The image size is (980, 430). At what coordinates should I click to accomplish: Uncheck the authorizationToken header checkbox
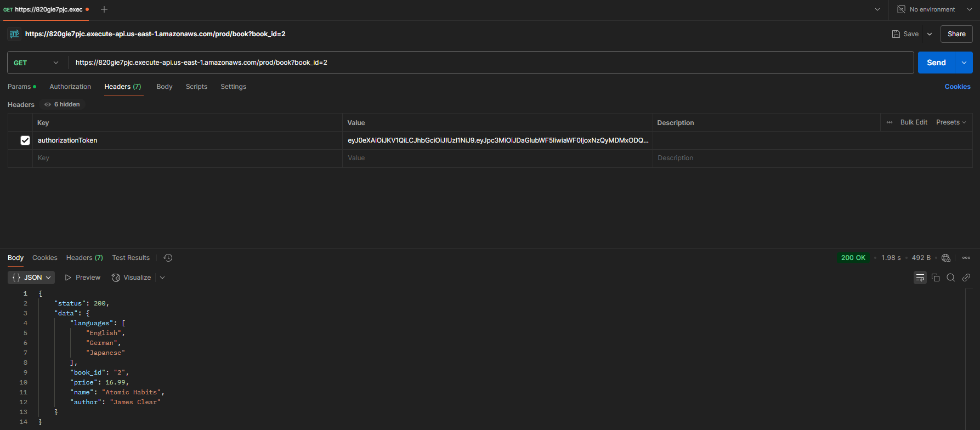[x=25, y=140]
